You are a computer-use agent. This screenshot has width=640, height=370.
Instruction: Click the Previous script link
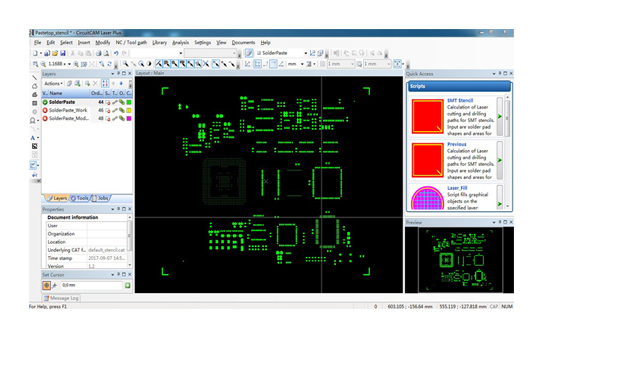[x=456, y=144]
